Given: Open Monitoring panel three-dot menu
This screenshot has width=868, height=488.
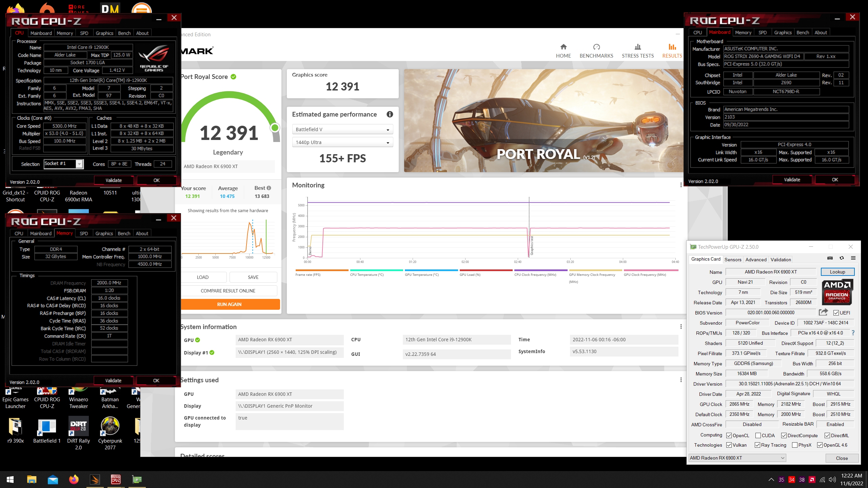Looking at the screenshot, I should 680,185.
